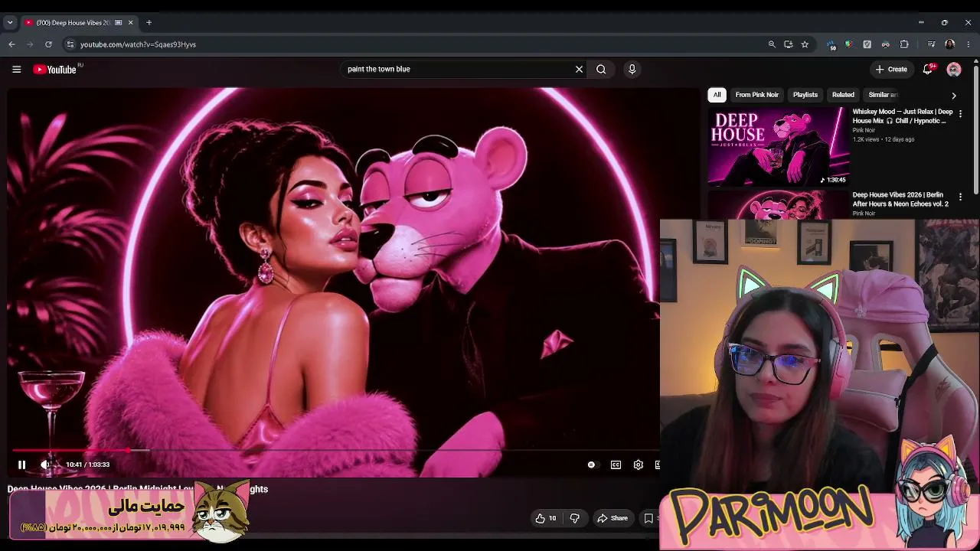Click the address bar URL
Viewport: 980px width, 551px height.
pos(138,44)
